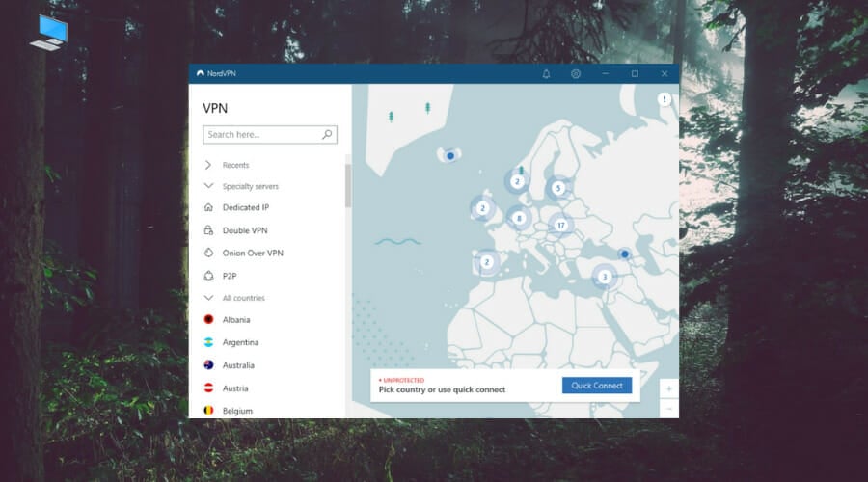The height and width of the screenshot is (482, 868).
Task: Select the Norway cluster labeled 2
Action: click(x=517, y=181)
